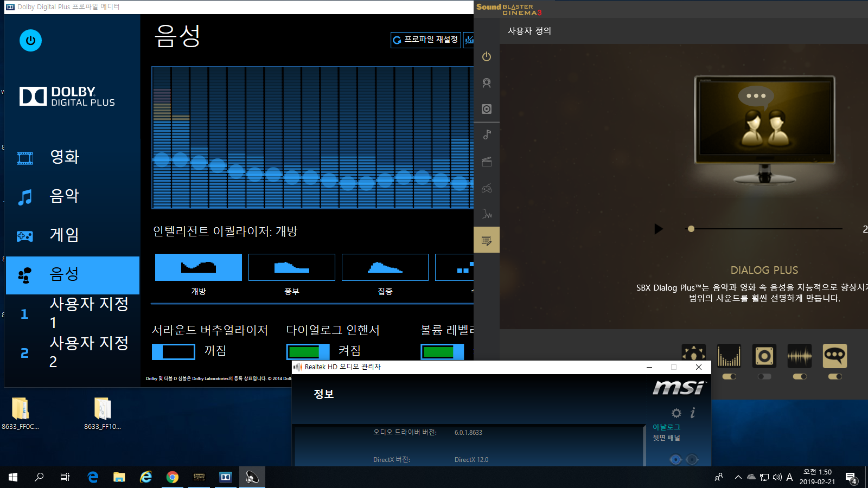Select the Smart Volume waveform icon
Image resolution: width=868 pixels, height=488 pixels.
point(799,356)
